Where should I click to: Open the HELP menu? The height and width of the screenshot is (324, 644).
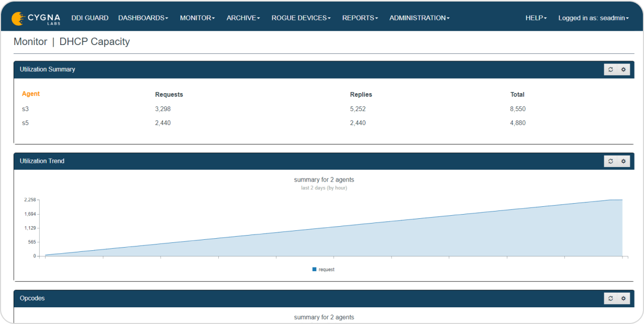pos(535,17)
